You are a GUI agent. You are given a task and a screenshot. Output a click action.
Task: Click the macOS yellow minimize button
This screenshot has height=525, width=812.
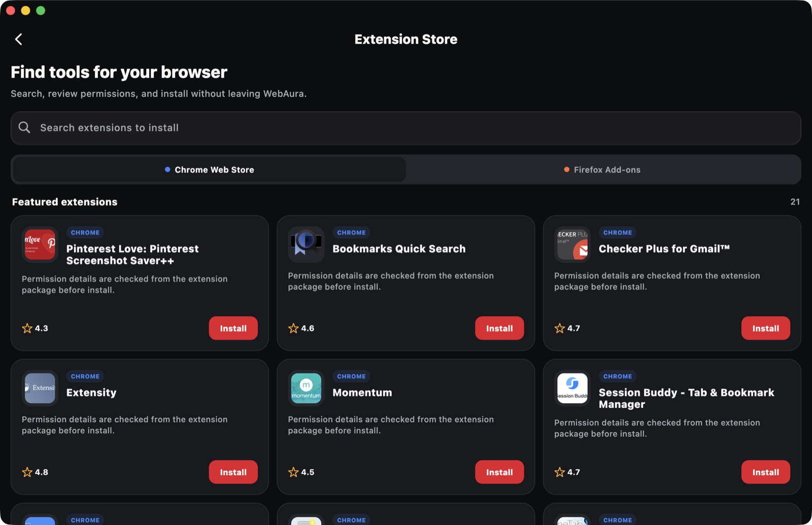[25, 11]
